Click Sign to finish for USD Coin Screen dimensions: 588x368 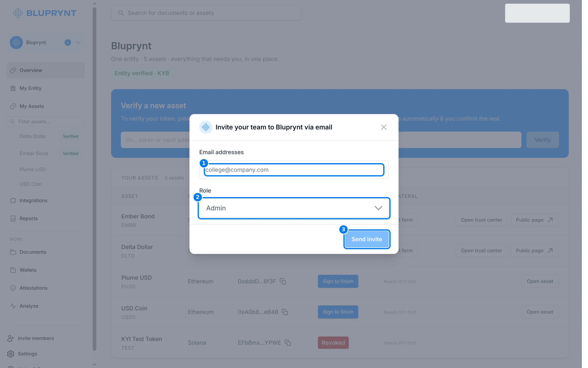(x=338, y=312)
